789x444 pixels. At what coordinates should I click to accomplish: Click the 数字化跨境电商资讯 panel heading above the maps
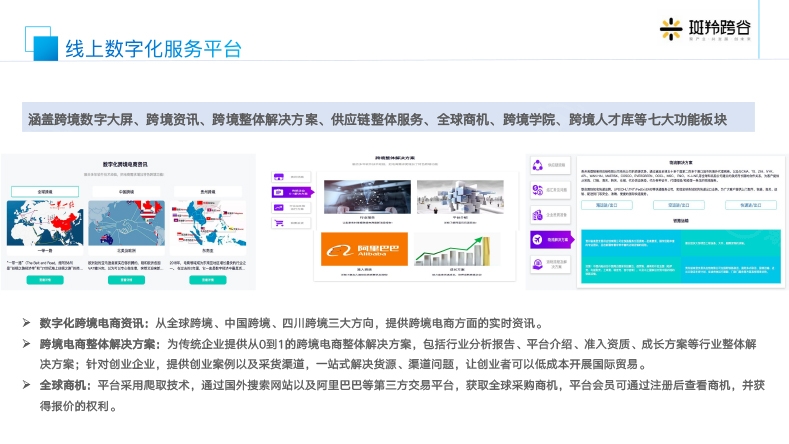(x=125, y=164)
